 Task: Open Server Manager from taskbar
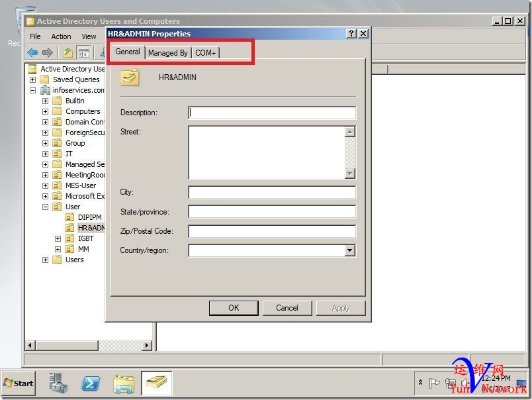[58, 383]
